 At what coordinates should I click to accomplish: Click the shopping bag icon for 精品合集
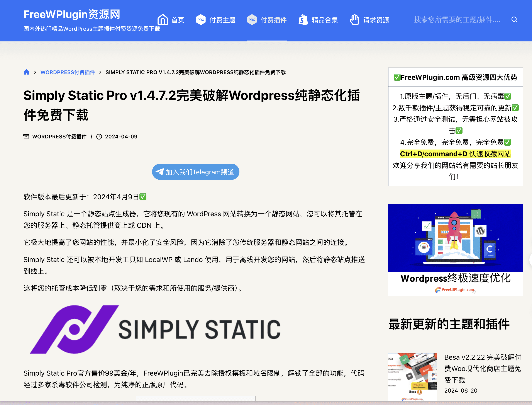point(303,20)
